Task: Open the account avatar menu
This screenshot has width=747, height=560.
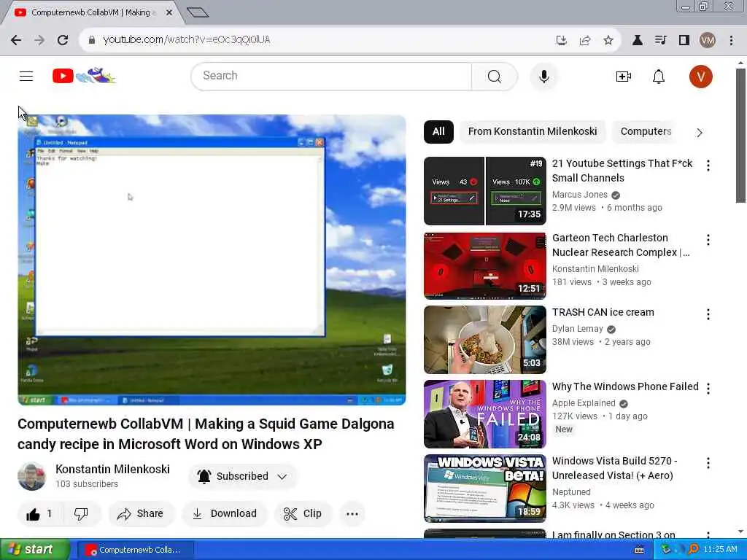Action: point(700,76)
